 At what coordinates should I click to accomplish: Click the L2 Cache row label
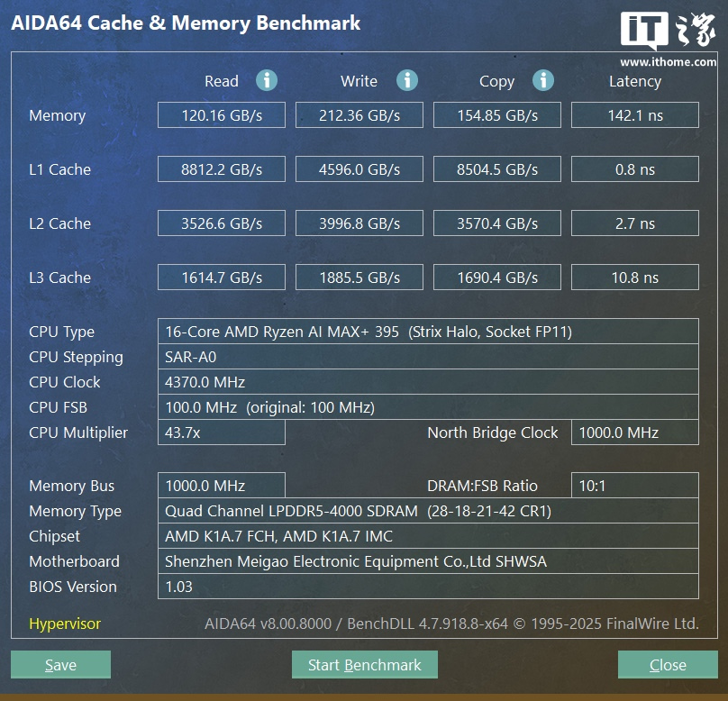[x=59, y=223]
